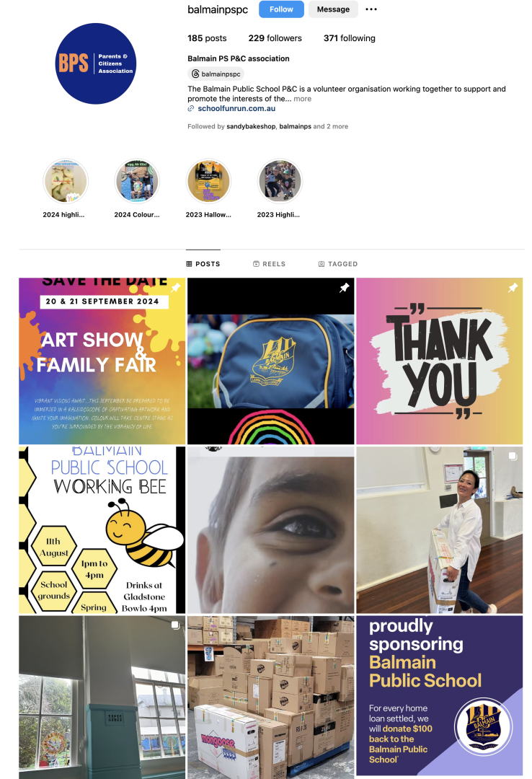532x779 pixels.
Task: Open the three-dot options menu
Action: [371, 9]
